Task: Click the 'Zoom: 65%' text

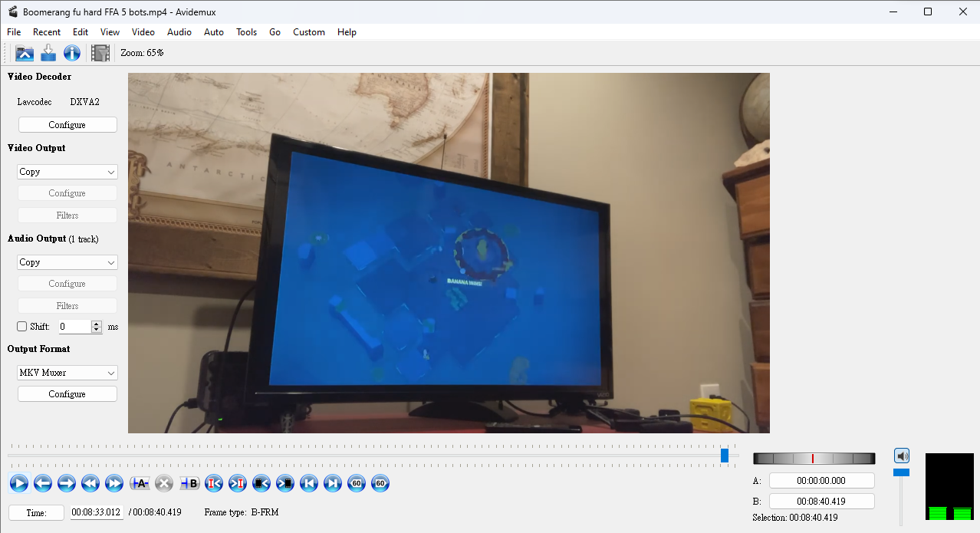Action: (142, 53)
